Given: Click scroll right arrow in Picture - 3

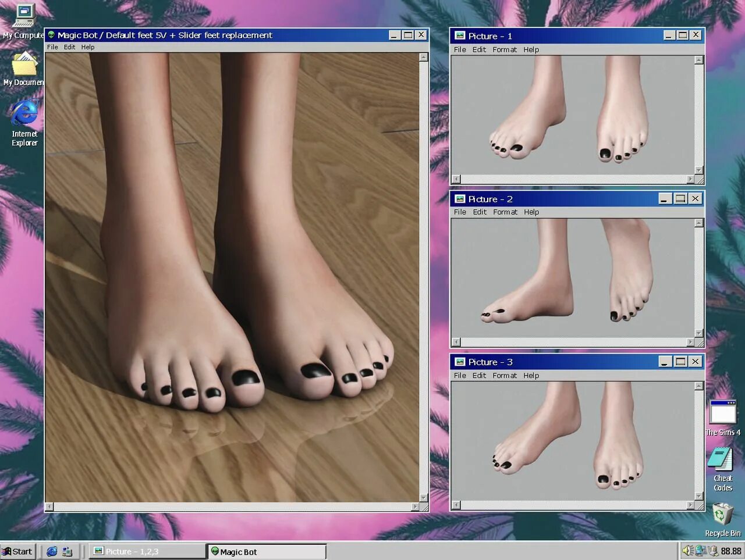Looking at the screenshot, I should (x=690, y=505).
